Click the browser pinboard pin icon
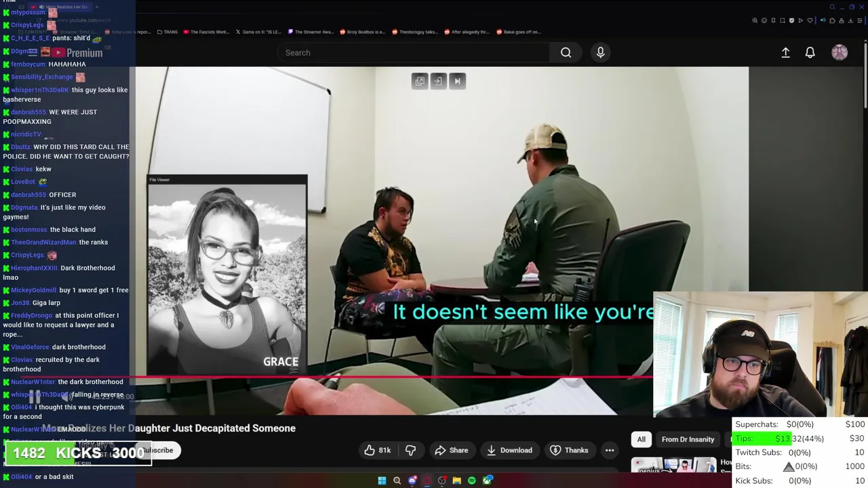868x488 pixels. pos(773,20)
